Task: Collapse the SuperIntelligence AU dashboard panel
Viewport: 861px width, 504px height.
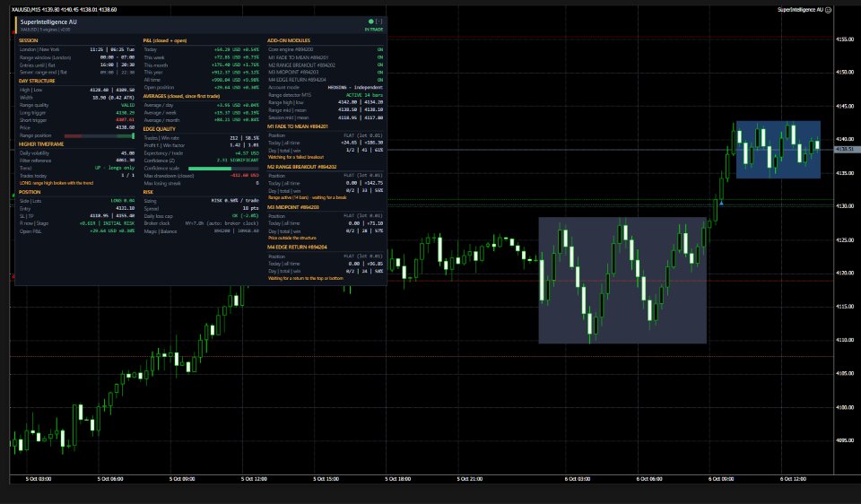Action: (x=378, y=22)
